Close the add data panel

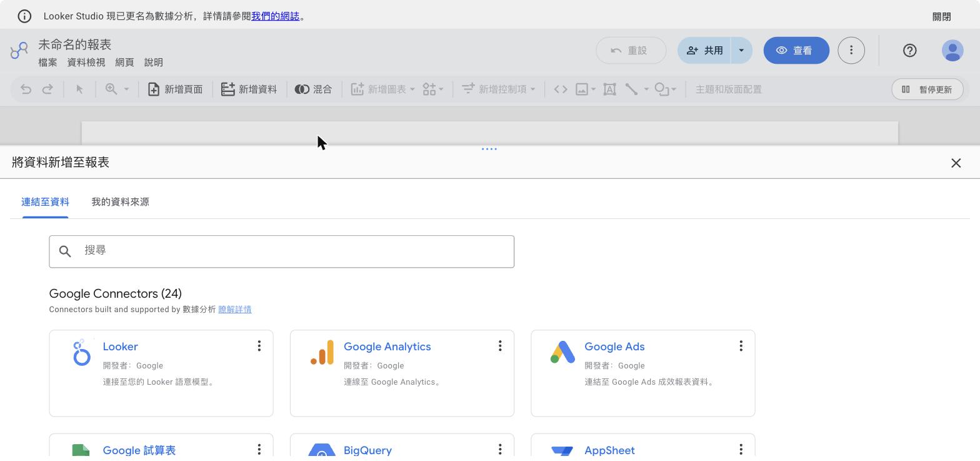pyautogui.click(x=956, y=163)
